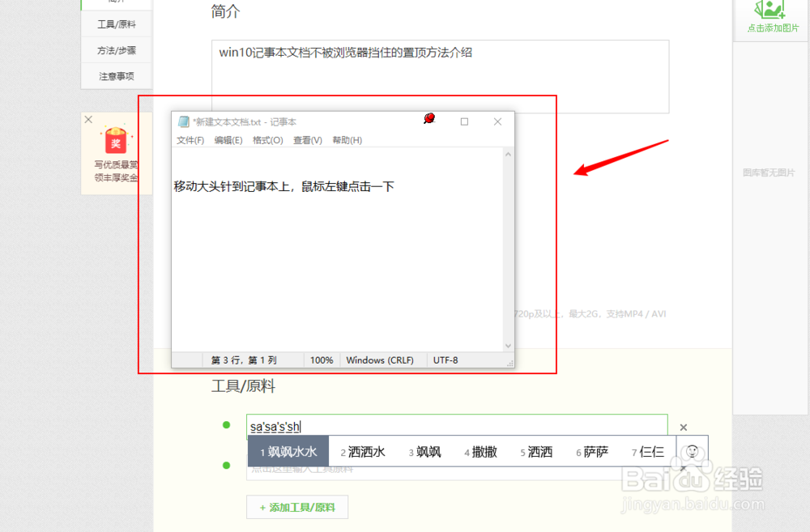Click the 100% zoom indicator in Notepad status bar
The width and height of the screenshot is (810, 532).
coord(321,360)
